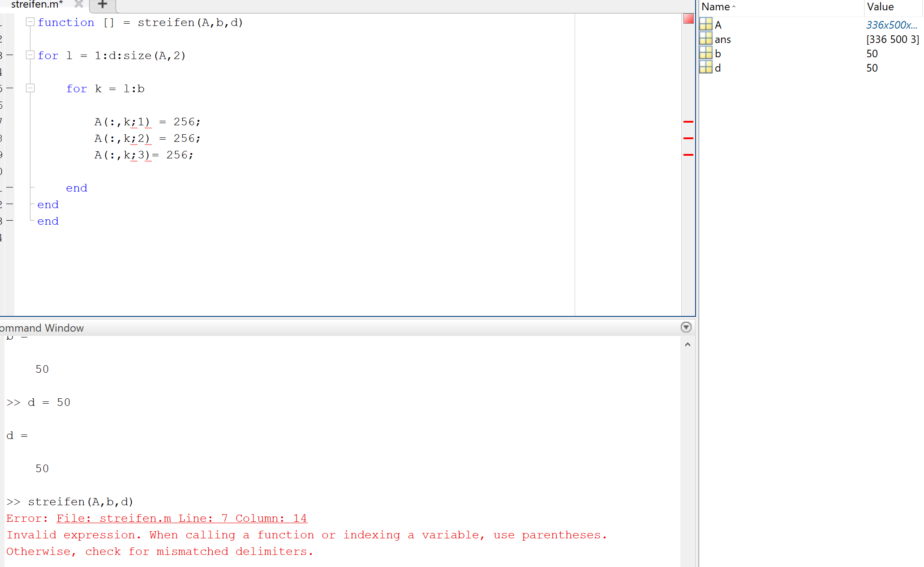Click the red error indicator square

click(688, 19)
